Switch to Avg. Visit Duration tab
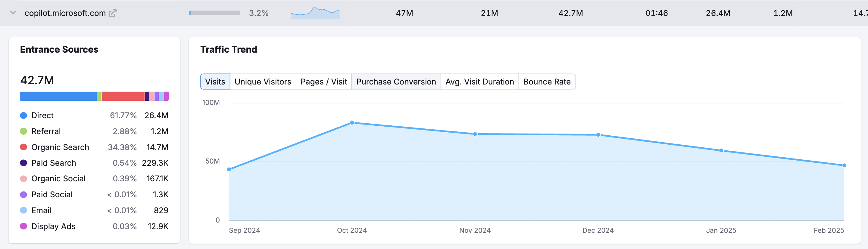The width and height of the screenshot is (868, 249). point(479,82)
